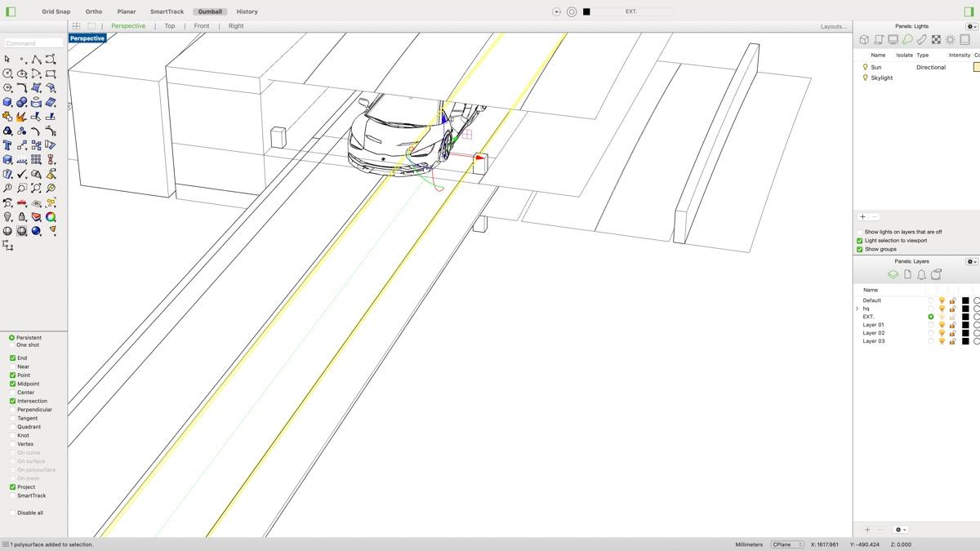The height and width of the screenshot is (551, 980).
Task: Open the gear menu below layers list
Action: pos(900,530)
